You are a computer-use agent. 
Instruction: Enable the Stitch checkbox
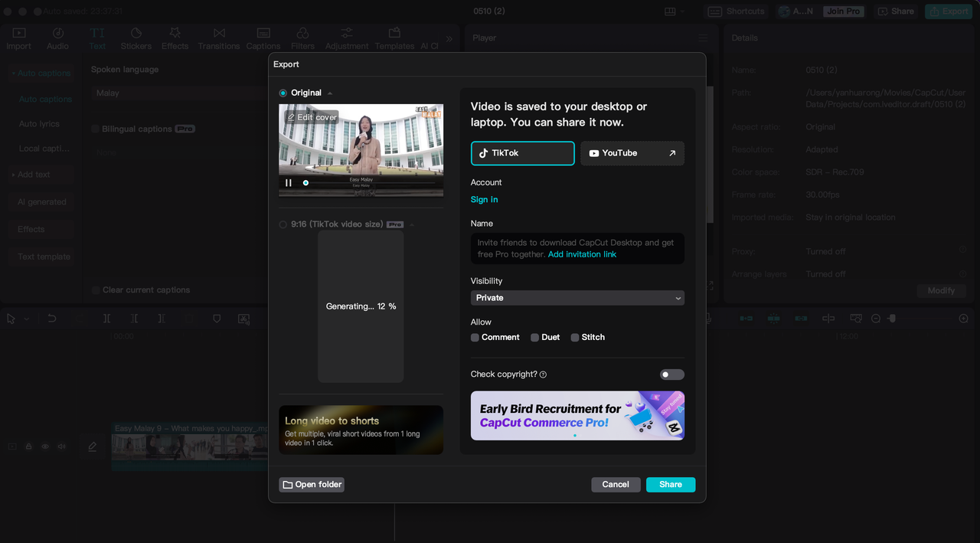point(575,338)
